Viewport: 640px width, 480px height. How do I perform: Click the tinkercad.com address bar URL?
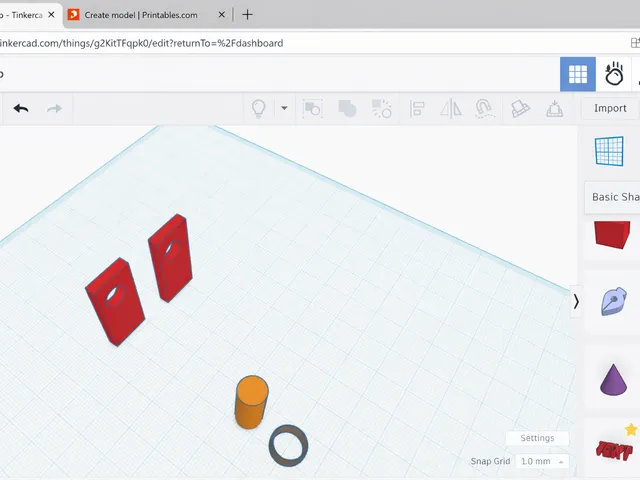click(x=141, y=43)
